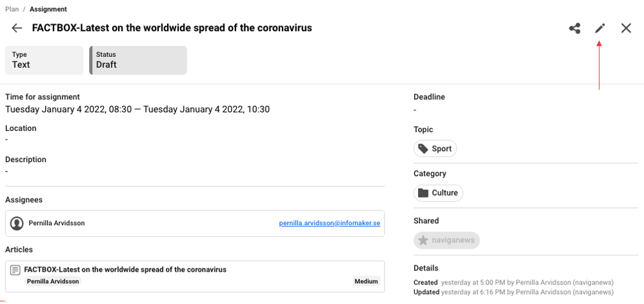The height and width of the screenshot is (304, 644).
Task: Click the Sport tag icon
Action: pyautogui.click(x=423, y=149)
